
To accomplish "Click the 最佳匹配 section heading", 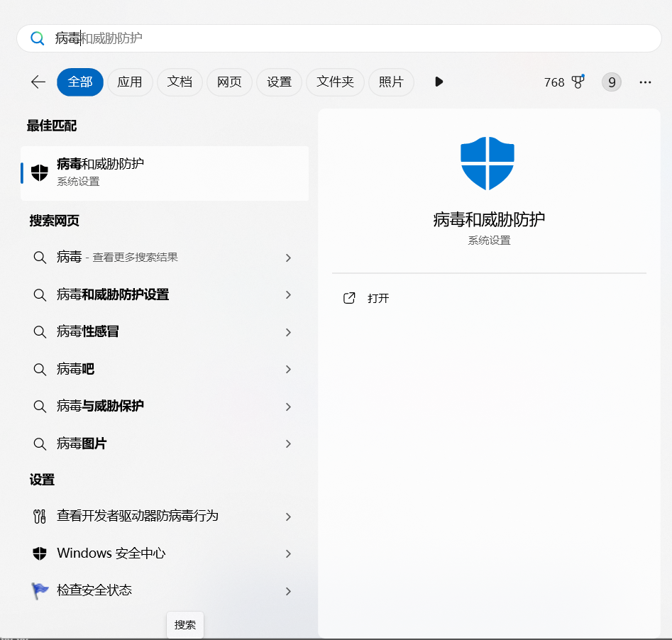I will [x=52, y=126].
